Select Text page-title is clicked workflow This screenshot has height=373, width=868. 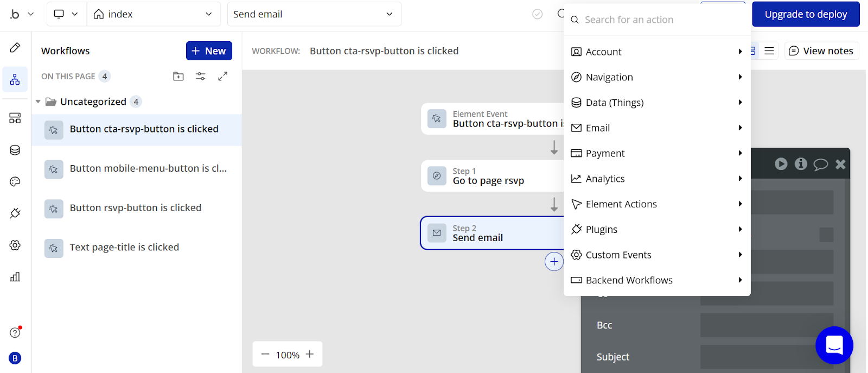tap(124, 248)
